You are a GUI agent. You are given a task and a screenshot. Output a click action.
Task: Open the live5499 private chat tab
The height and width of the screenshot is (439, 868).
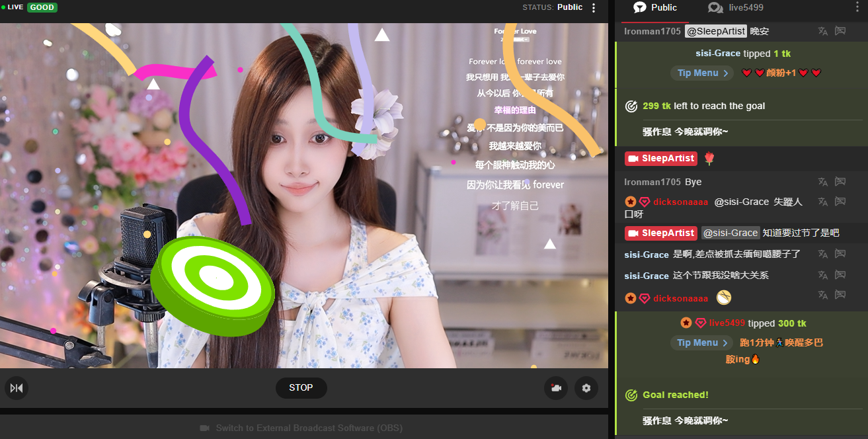[736, 8]
